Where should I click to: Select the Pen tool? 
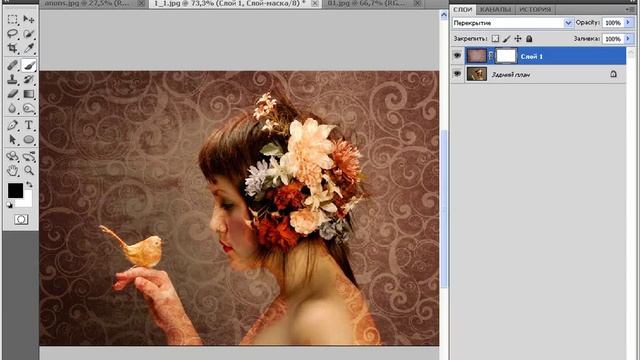tap(12, 125)
